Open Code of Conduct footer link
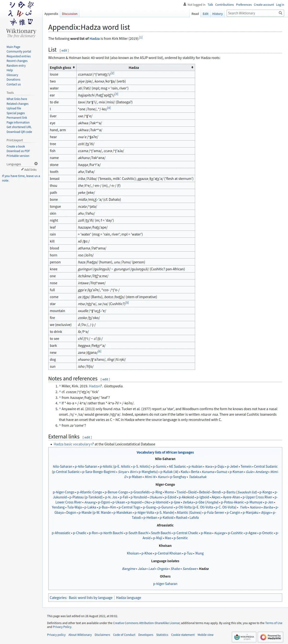This screenshot has width=288, height=644. click(x=124, y=635)
